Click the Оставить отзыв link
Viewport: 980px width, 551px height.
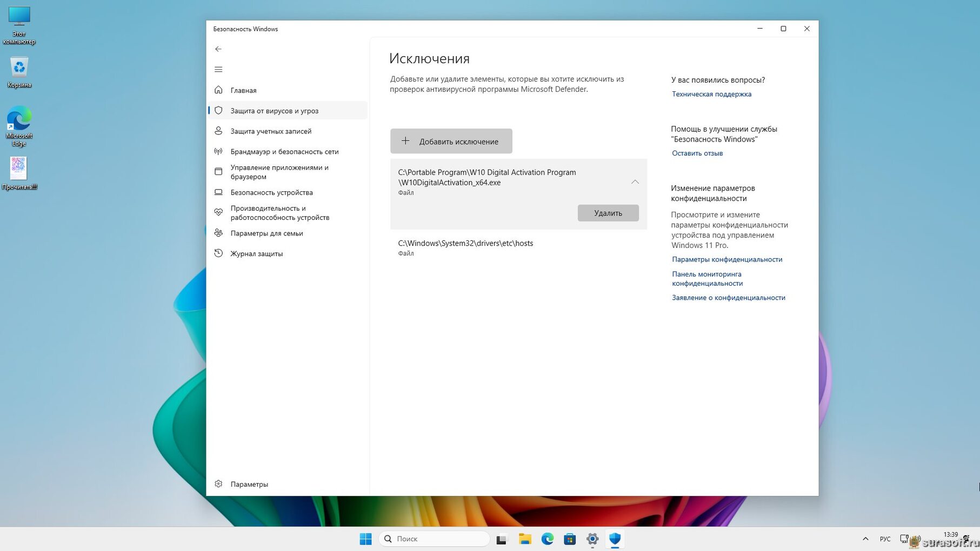click(x=697, y=153)
